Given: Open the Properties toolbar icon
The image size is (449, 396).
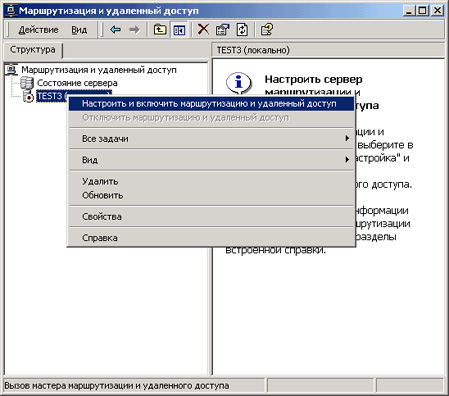Looking at the screenshot, I should click(223, 30).
